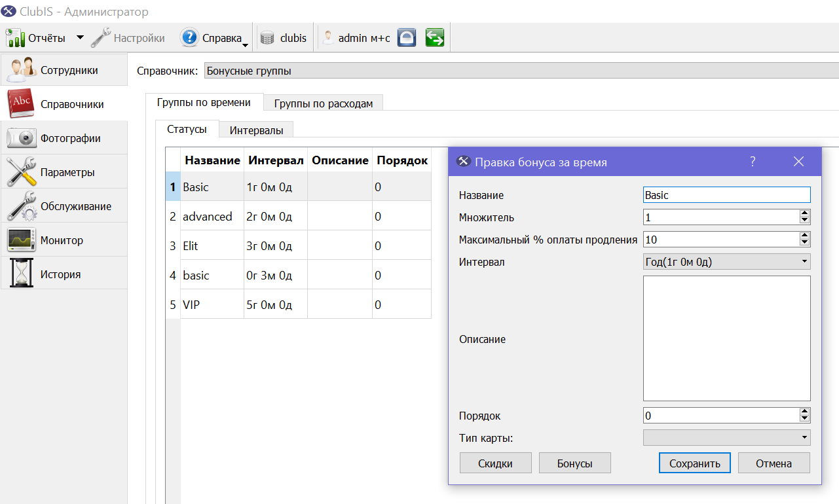The height and width of the screenshot is (504, 839).
Task: Expand the Интервал combo box
Action: [x=727, y=262]
